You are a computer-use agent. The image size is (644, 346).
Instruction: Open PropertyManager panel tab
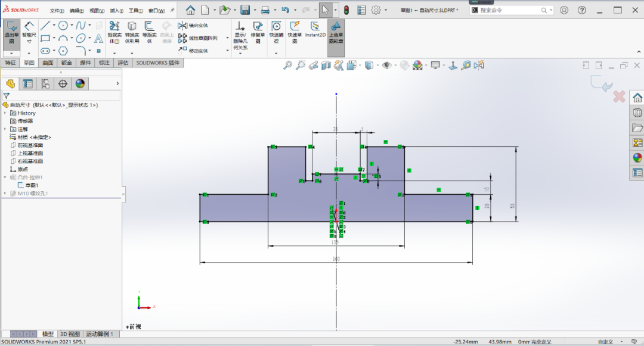coord(28,83)
